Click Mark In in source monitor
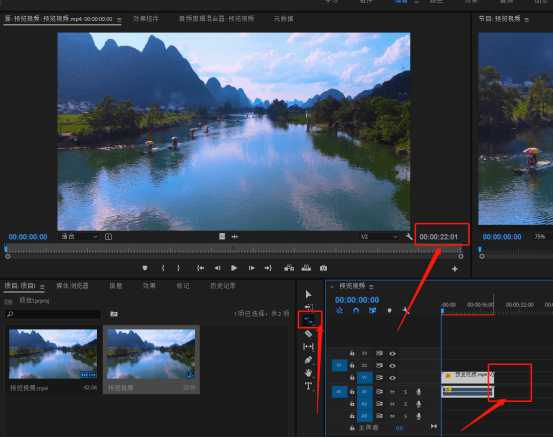Image resolution: width=553 pixels, height=438 pixels. [x=163, y=268]
